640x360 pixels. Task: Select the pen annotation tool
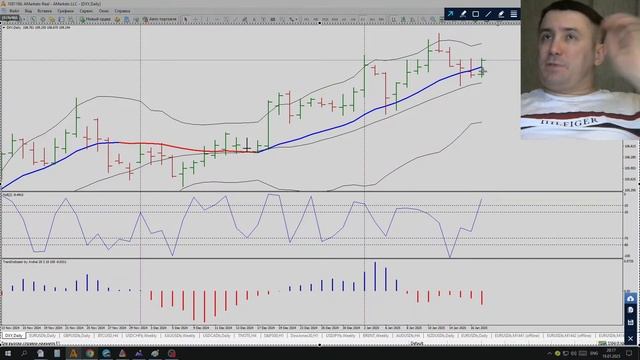tap(463, 14)
